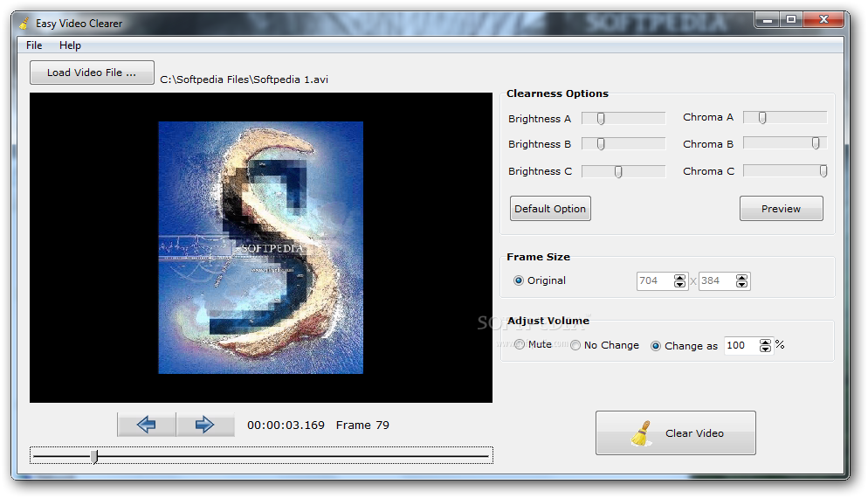The width and height of the screenshot is (868, 498).
Task: Decrease frame width with spinner down arrow
Action: pos(679,285)
